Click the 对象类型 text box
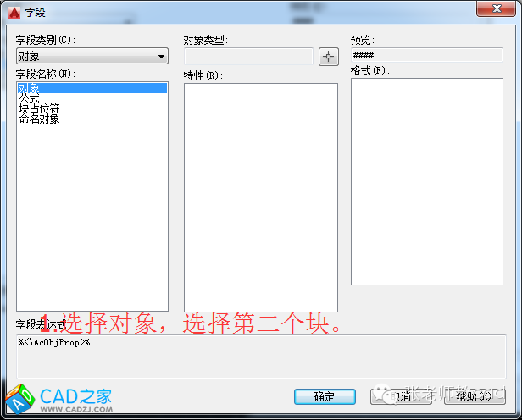Screen dimensions: 522x420 248,57
